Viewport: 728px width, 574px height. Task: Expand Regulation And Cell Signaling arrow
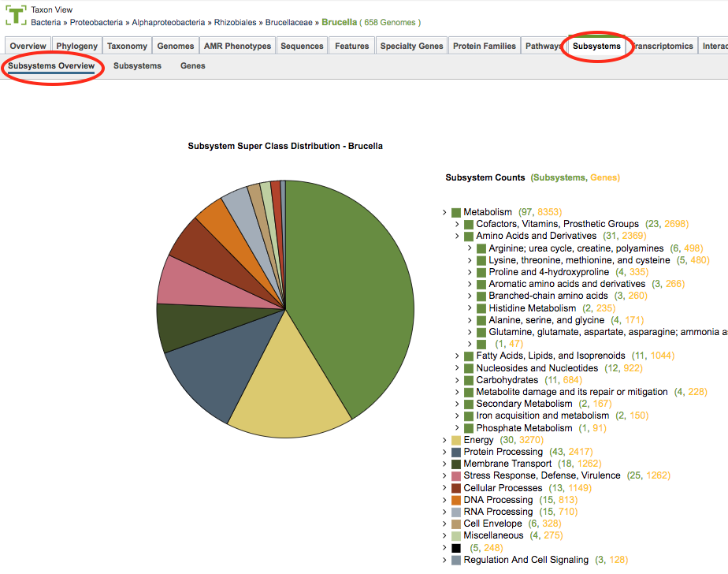coord(444,560)
